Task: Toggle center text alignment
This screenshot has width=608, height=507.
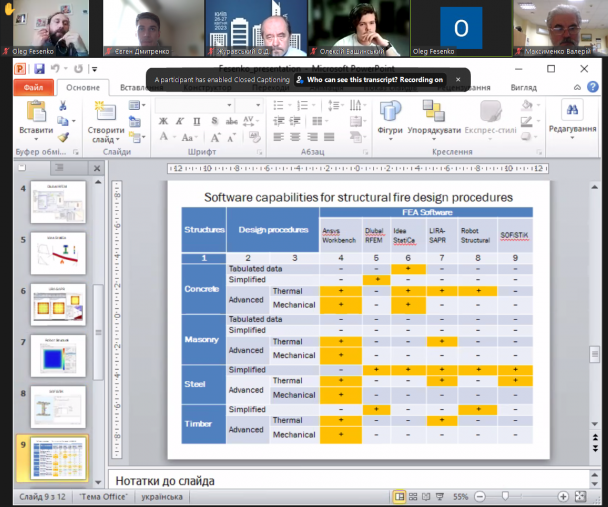Action: (295, 137)
